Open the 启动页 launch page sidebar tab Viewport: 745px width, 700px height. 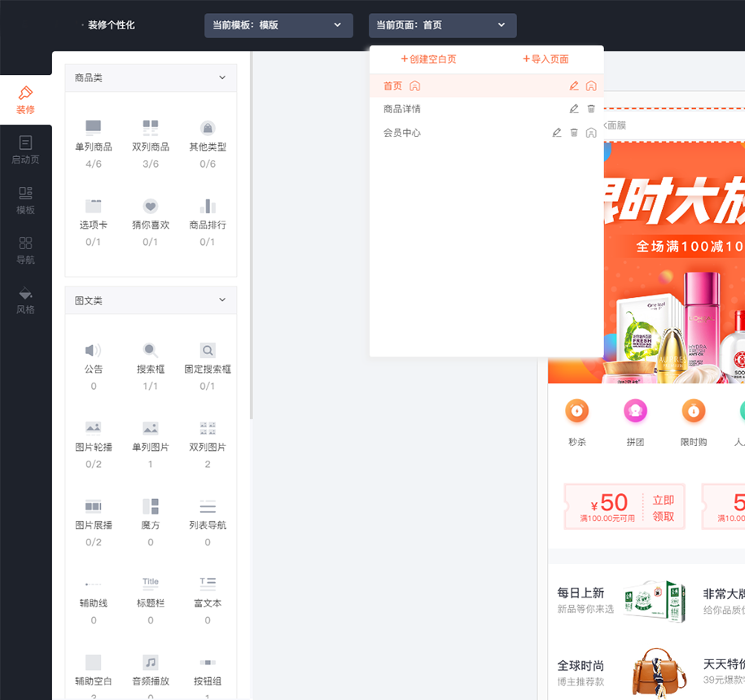(x=26, y=150)
